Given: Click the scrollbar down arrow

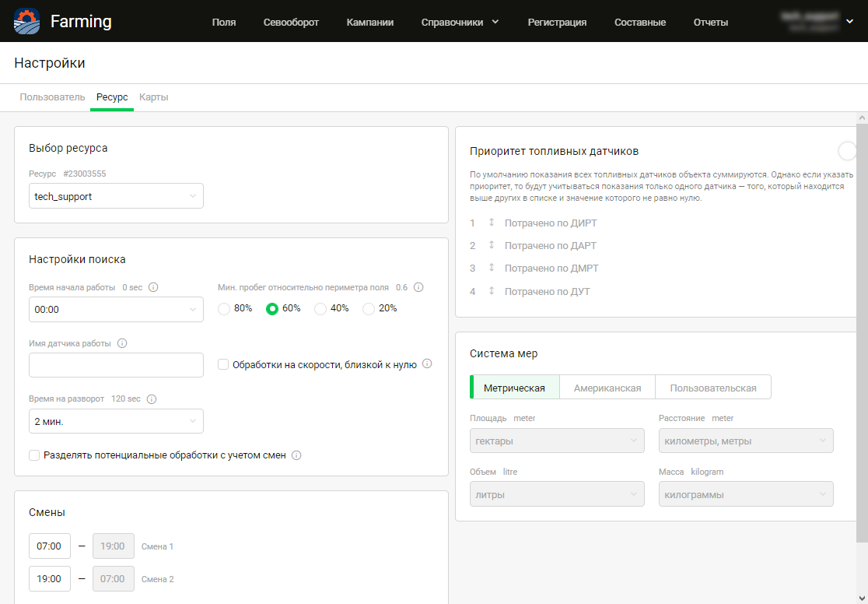Looking at the screenshot, I should (862, 598).
